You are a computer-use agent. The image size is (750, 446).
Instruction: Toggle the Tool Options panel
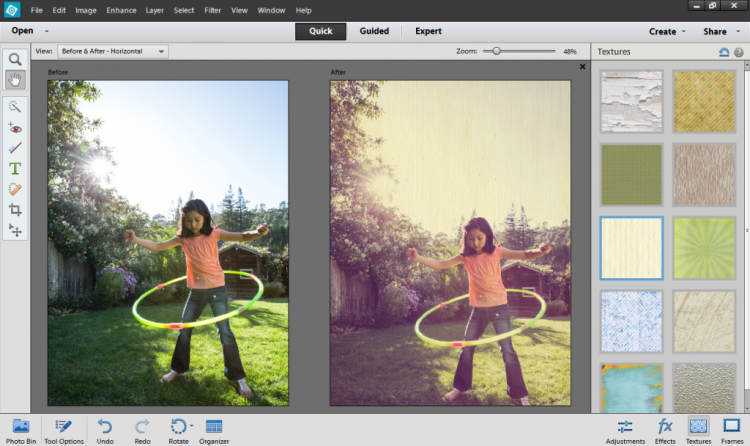[64, 431]
